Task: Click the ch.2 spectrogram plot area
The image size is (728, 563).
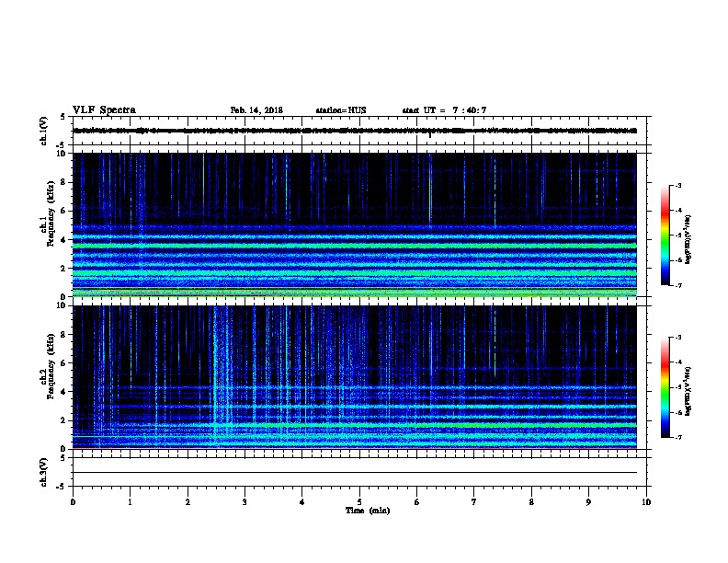Action: (x=355, y=377)
